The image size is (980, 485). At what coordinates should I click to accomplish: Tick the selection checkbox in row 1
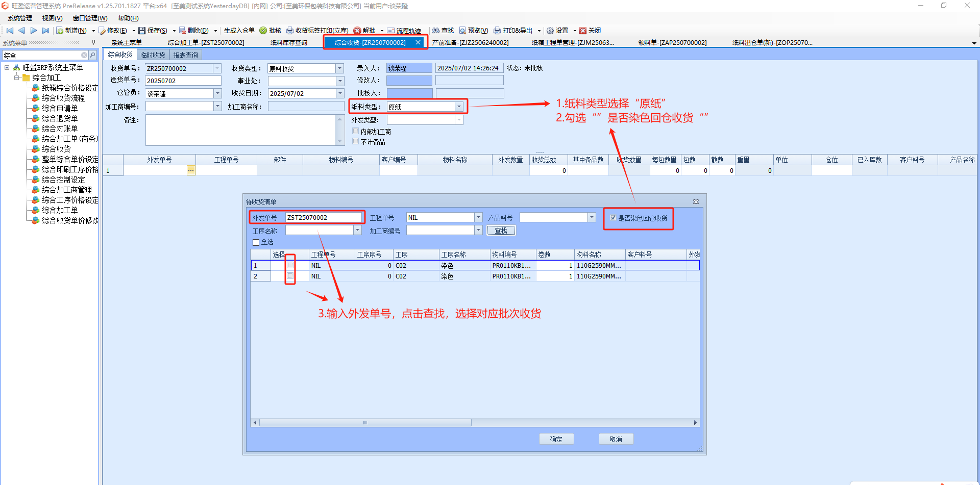[290, 265]
